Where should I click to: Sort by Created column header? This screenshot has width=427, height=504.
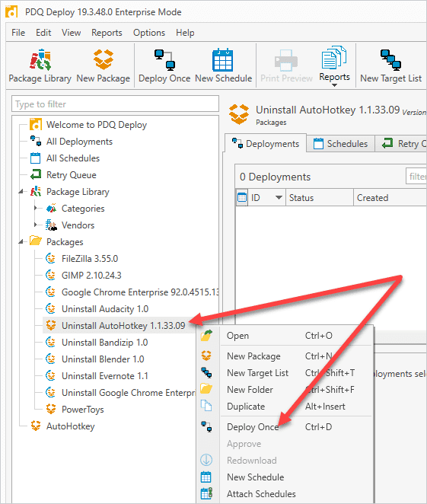click(x=390, y=198)
